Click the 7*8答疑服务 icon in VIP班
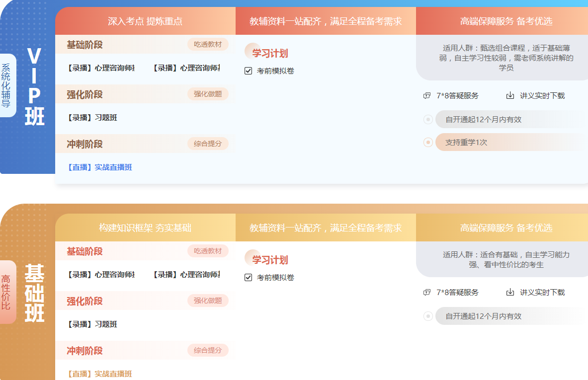The height and width of the screenshot is (380, 588). pos(427,96)
